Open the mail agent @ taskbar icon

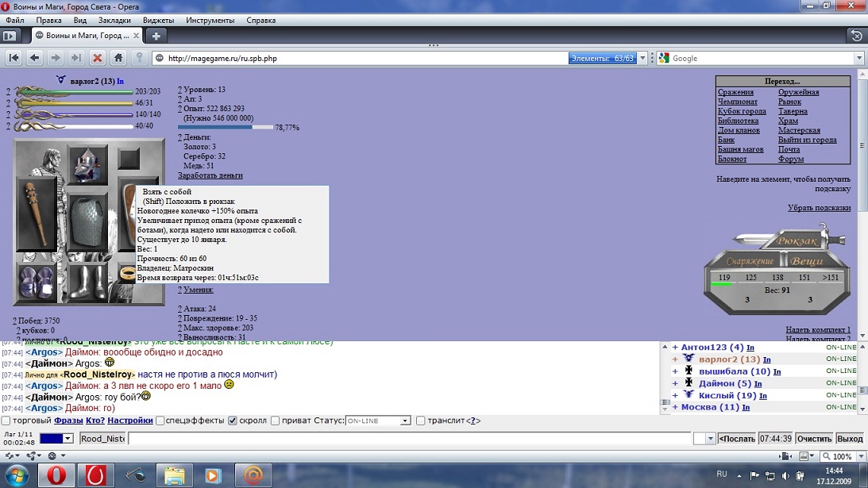point(253,475)
